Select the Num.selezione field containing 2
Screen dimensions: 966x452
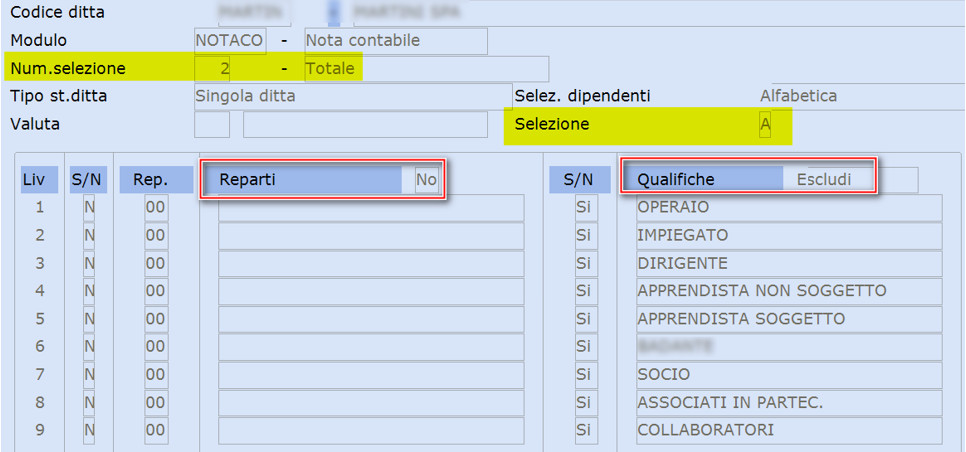(212, 69)
